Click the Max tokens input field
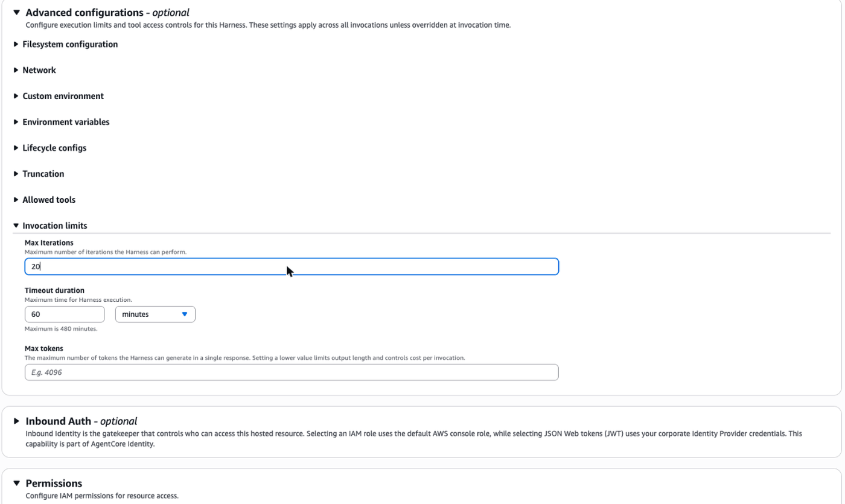845x504 pixels. [x=292, y=372]
